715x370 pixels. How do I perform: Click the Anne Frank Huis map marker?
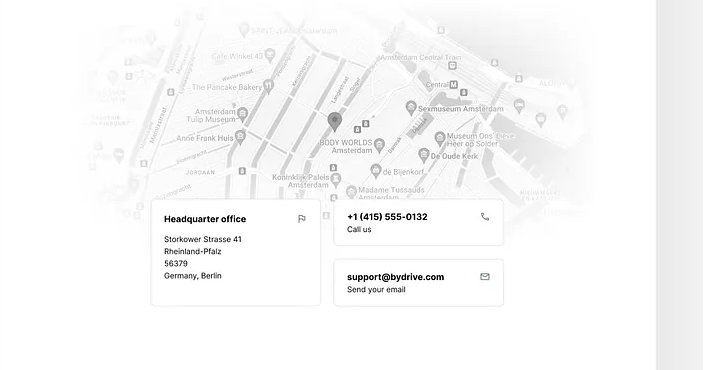click(x=240, y=136)
